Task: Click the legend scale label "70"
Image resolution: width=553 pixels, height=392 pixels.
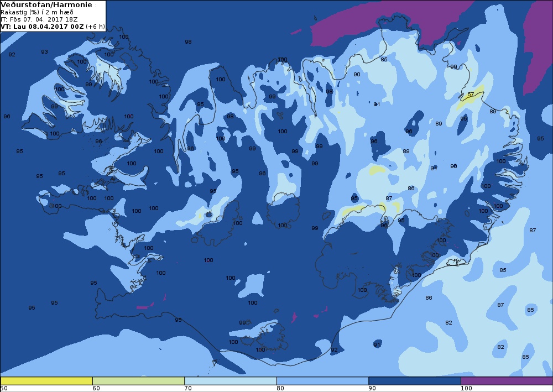Action: click(188, 389)
